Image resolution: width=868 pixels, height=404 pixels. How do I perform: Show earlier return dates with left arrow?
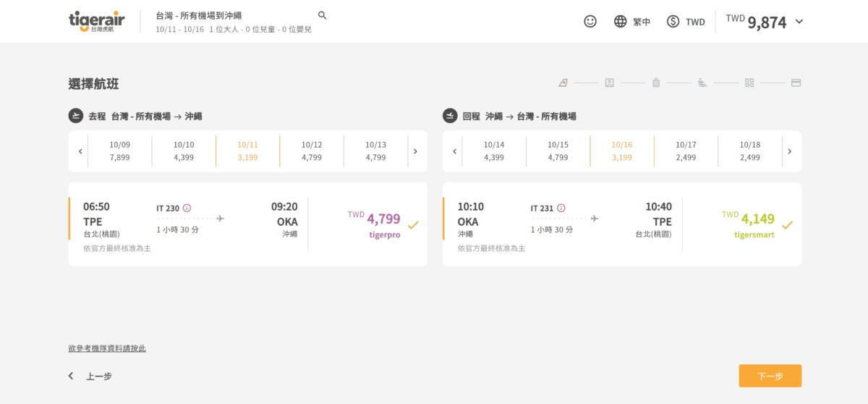coord(455,151)
